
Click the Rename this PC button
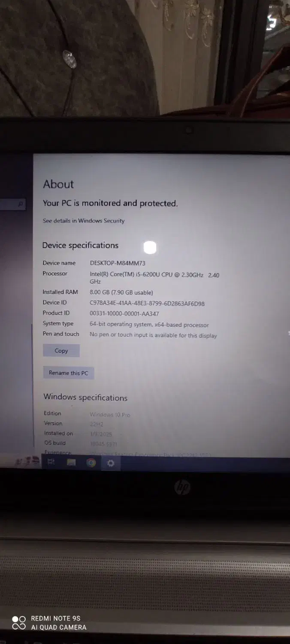pyautogui.click(x=69, y=373)
